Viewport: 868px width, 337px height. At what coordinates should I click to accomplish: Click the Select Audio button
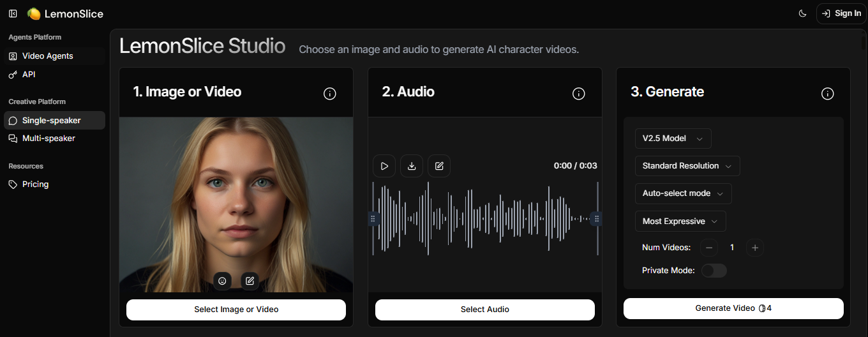click(485, 310)
